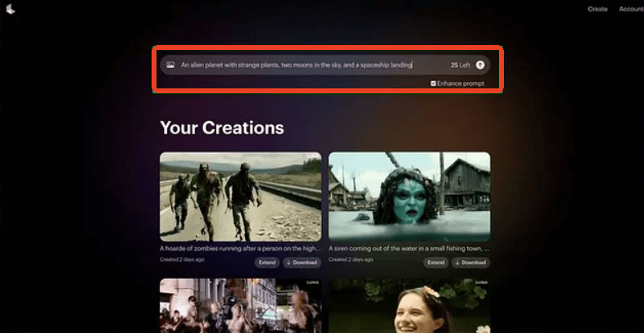Click the '25 Left' credits counter

(x=460, y=65)
